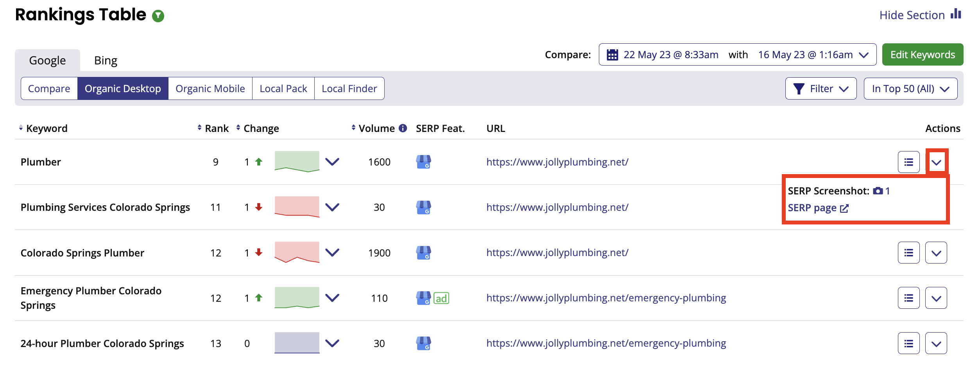
Task: Click the bar chart icon next to Hide Section
Action: 956,14
